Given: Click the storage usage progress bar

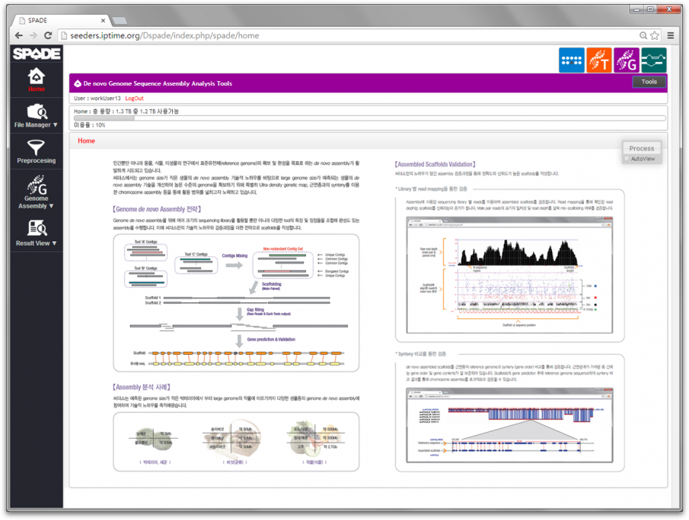Looking at the screenshot, I should [368, 118].
